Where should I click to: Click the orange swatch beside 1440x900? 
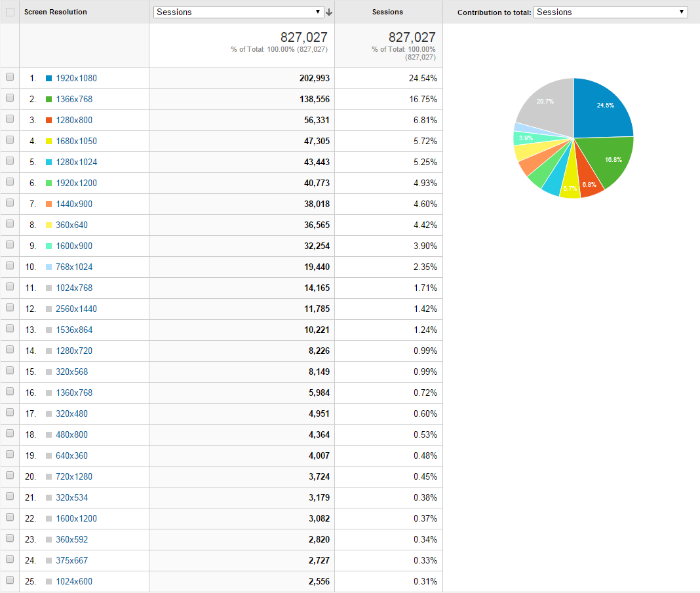point(49,204)
